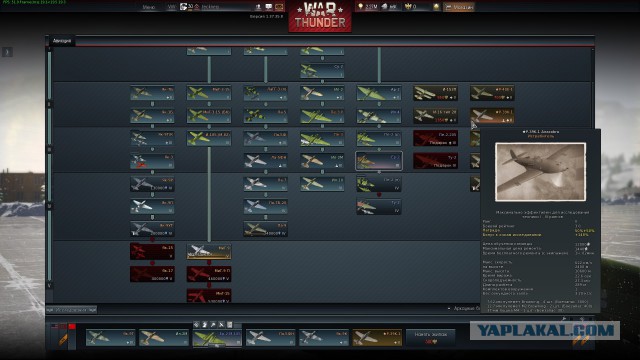640x360 pixels.
Task: Click the first small icon above selected slot
Action: 196,325
